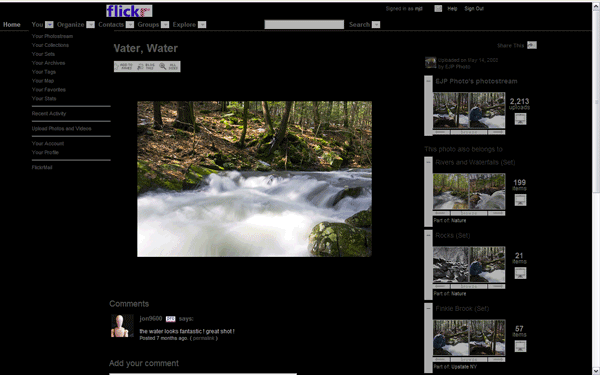The image size is (600, 375).
Task: Click jon9600's avatar picture
Action: pos(122,326)
